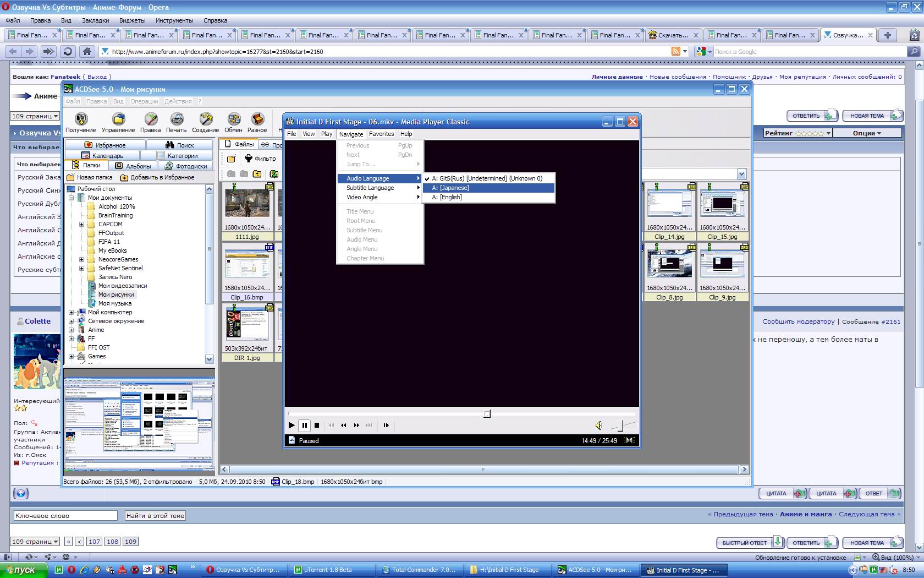Open the Опции forum dropdown

(x=867, y=133)
